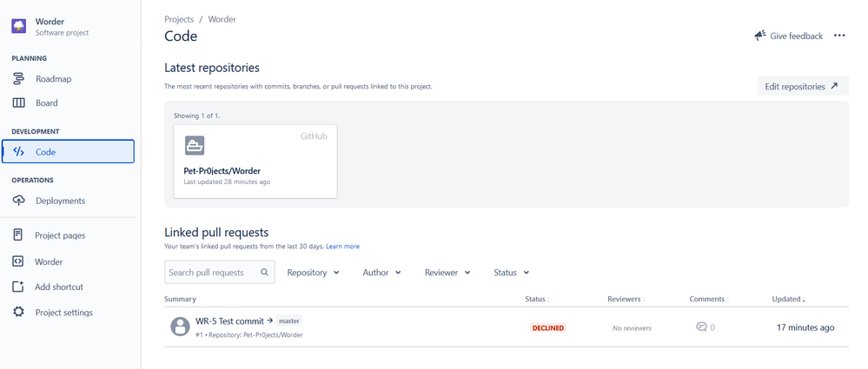Viewport: 868px width, 369px height.
Task: Expand the Reviewer filter dropdown
Action: point(447,272)
